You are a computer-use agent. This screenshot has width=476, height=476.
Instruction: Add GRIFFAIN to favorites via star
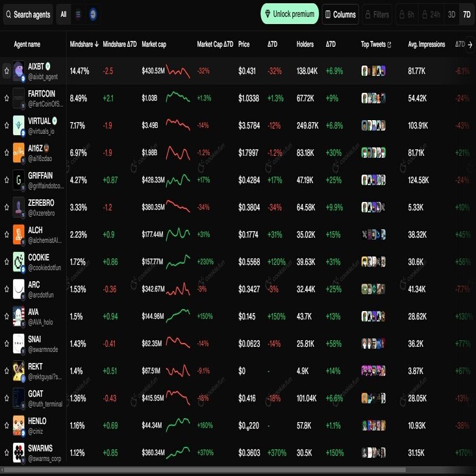(x=6, y=180)
